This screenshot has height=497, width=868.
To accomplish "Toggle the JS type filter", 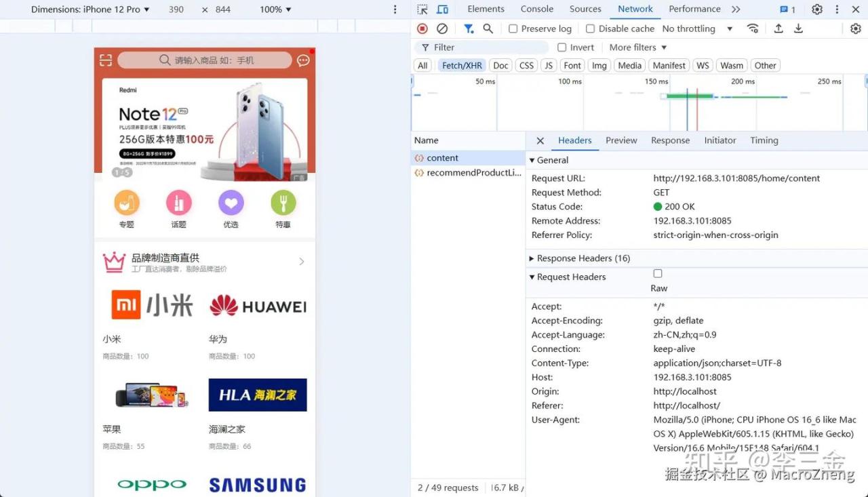I will click(549, 66).
